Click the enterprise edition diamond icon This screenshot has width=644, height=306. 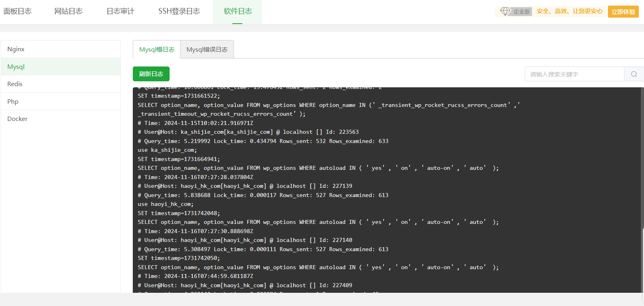tap(505, 11)
